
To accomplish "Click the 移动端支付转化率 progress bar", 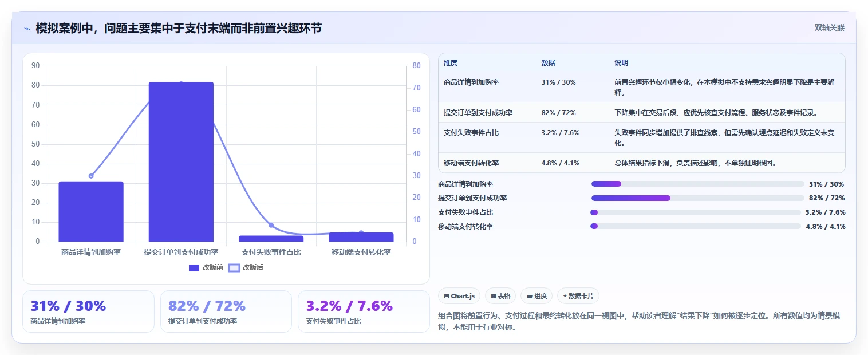I will (x=696, y=226).
